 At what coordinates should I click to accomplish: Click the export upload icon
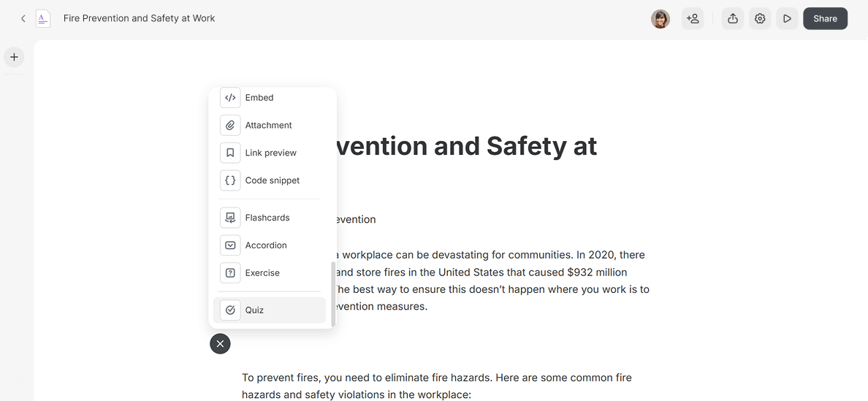tap(732, 19)
